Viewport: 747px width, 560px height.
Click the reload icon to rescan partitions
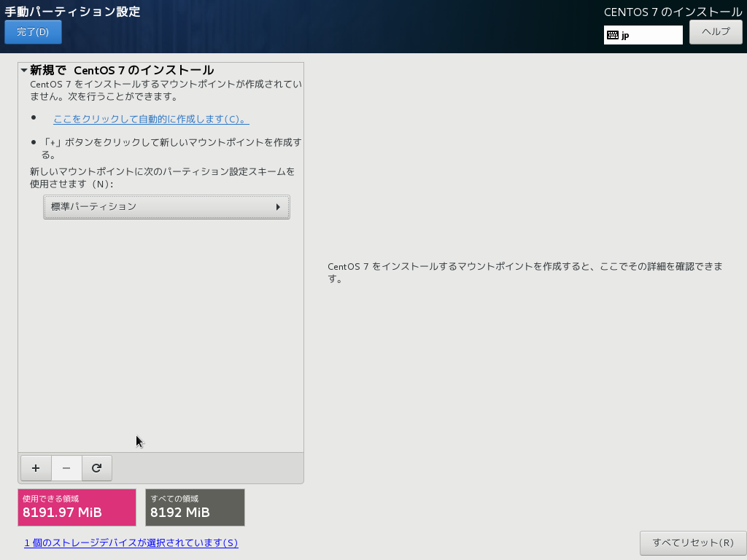tap(97, 468)
